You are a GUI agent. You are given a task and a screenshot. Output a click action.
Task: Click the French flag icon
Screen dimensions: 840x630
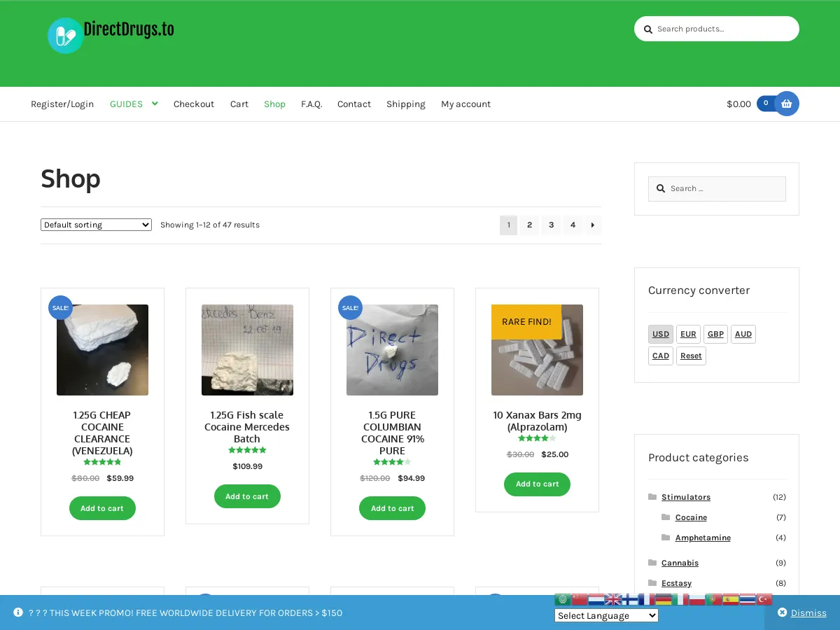(647, 599)
